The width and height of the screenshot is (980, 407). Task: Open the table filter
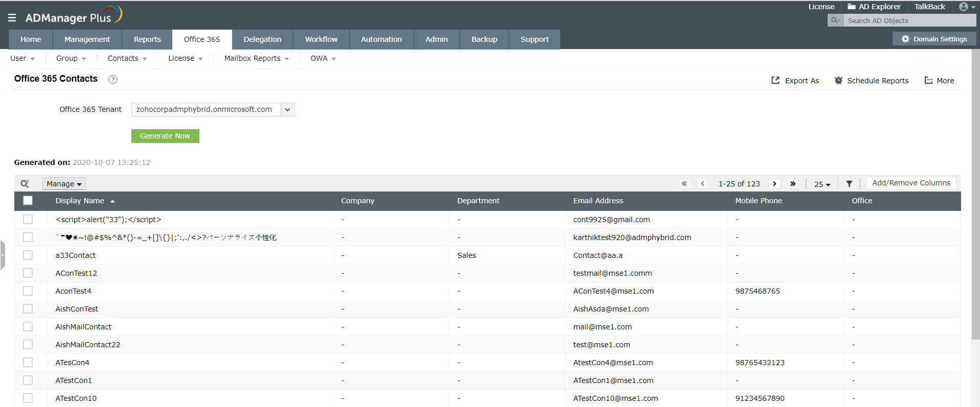tap(849, 184)
